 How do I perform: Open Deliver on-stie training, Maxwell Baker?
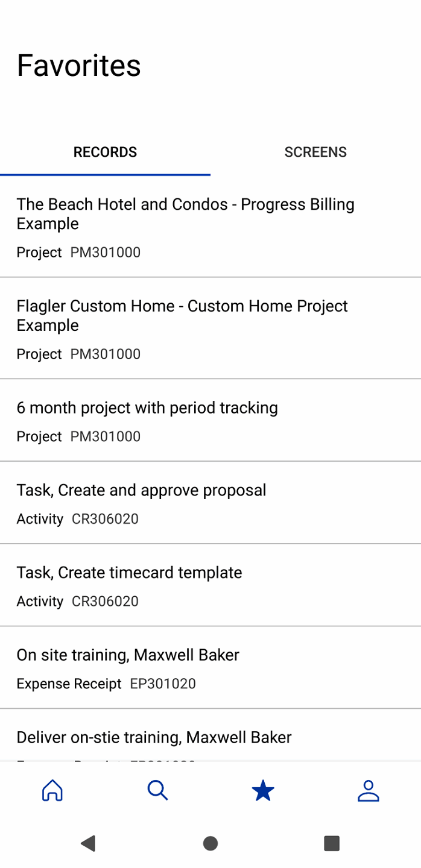(154, 737)
